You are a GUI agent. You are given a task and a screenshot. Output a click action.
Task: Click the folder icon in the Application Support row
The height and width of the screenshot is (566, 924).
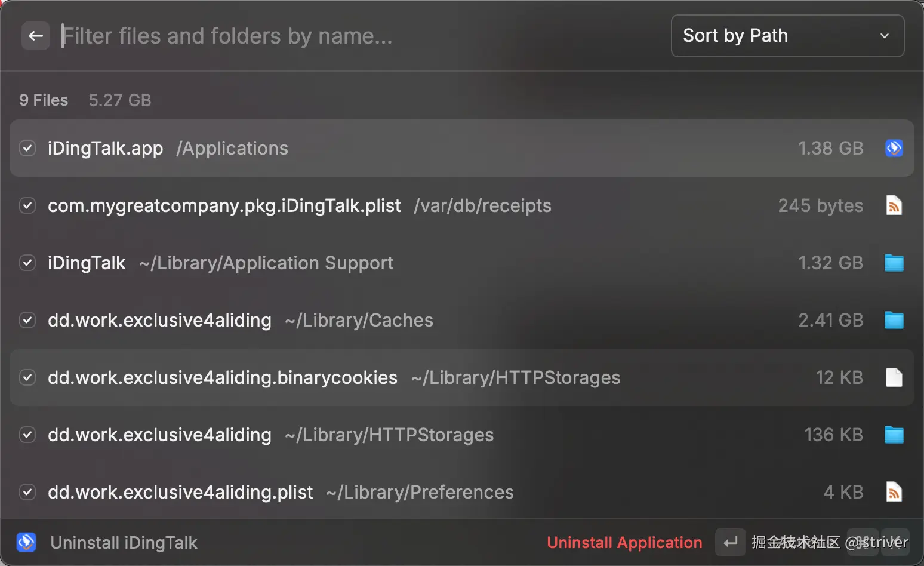[894, 263]
